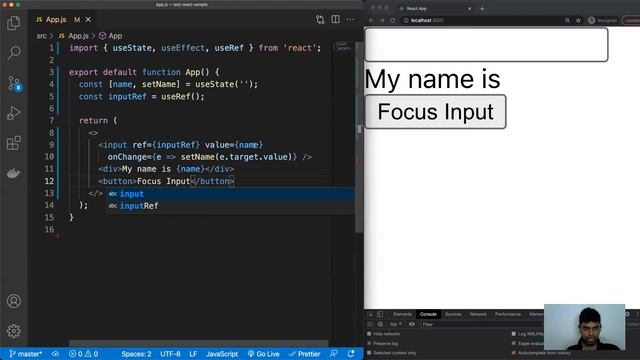The height and width of the screenshot is (360, 640).
Task: Open the LF end-of-line selector
Action: coord(193,354)
